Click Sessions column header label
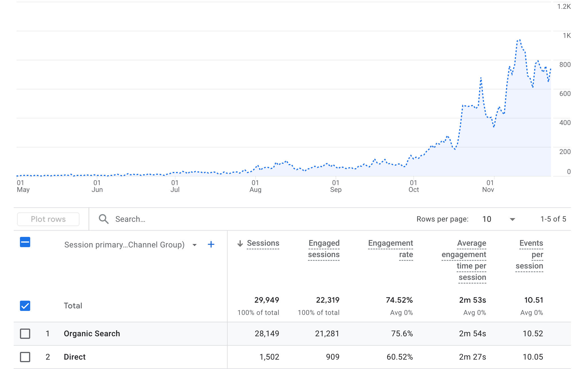This screenshot has width=588, height=369. click(263, 243)
